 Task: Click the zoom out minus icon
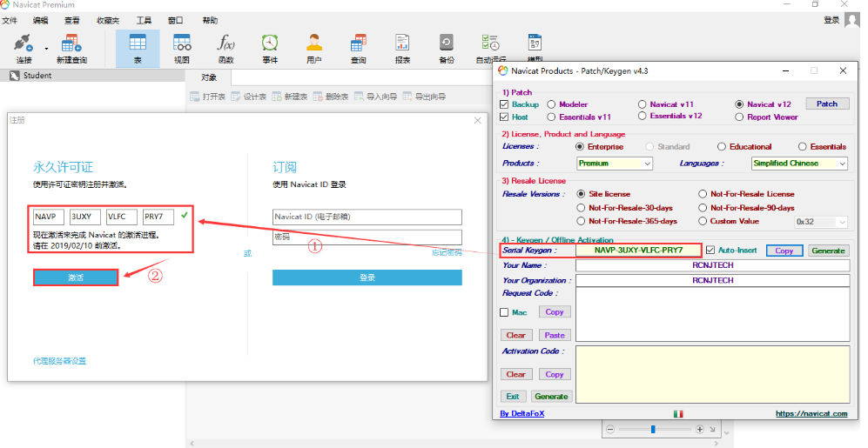pyautogui.click(x=610, y=429)
